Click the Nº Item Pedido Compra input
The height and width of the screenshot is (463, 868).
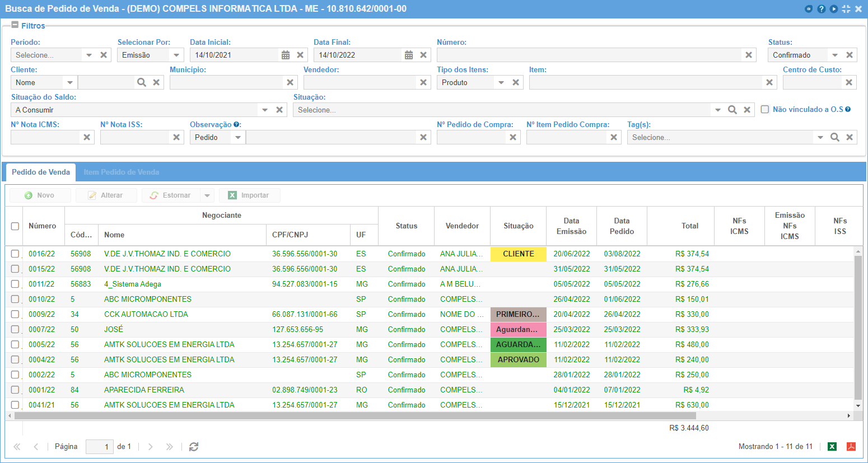pos(567,137)
